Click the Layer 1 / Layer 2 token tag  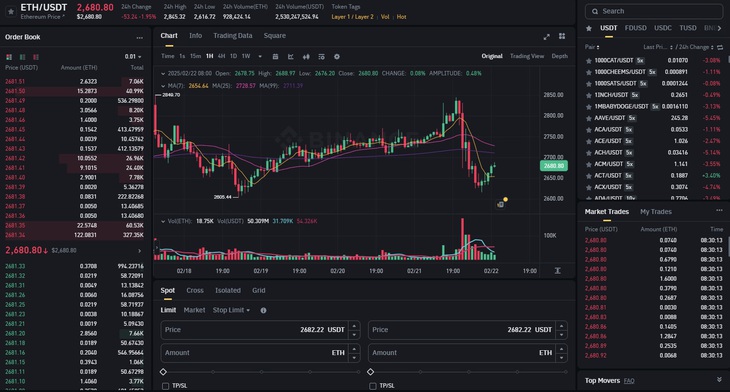[x=352, y=17]
